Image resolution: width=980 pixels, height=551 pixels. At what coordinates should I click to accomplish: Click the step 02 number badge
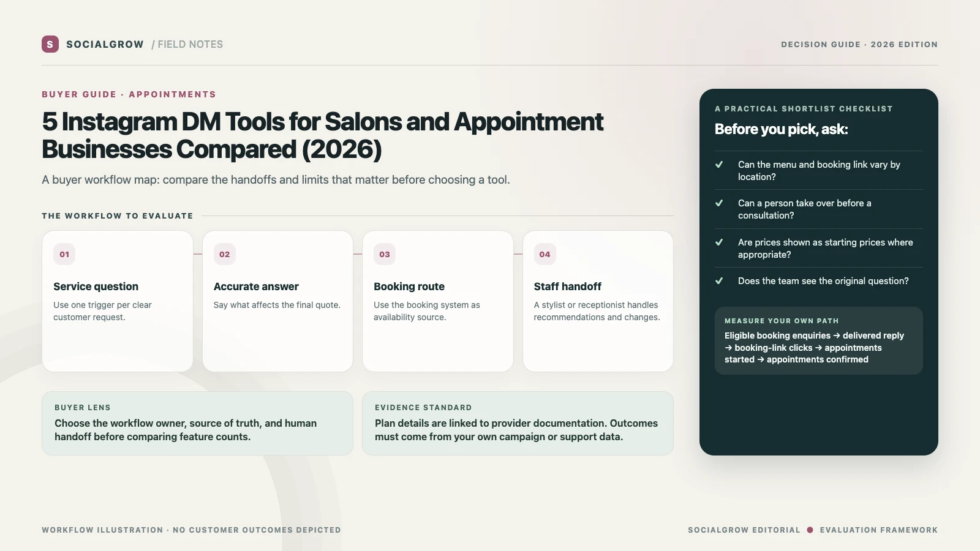tap(225, 254)
